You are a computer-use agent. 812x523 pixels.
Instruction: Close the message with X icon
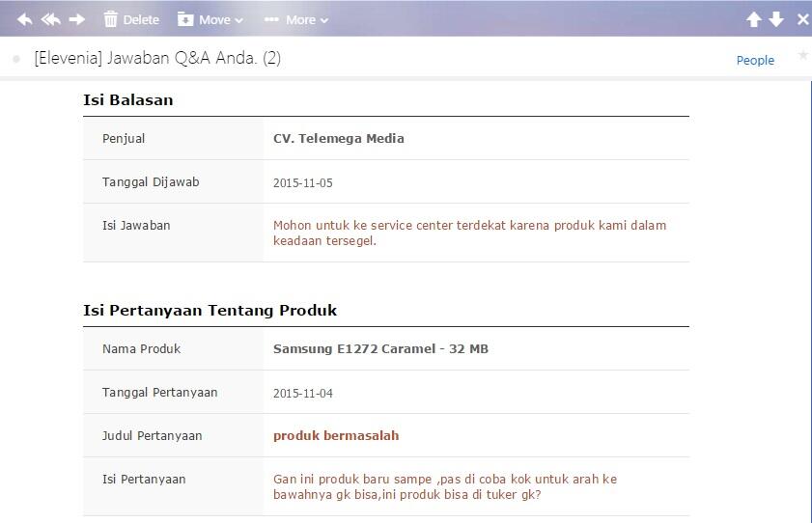click(x=802, y=19)
